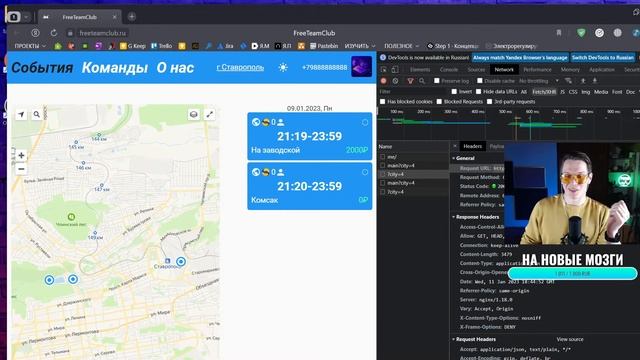The width and height of the screenshot is (640, 360).
Task: Open the No throttling dropdown
Action: pos(538,81)
